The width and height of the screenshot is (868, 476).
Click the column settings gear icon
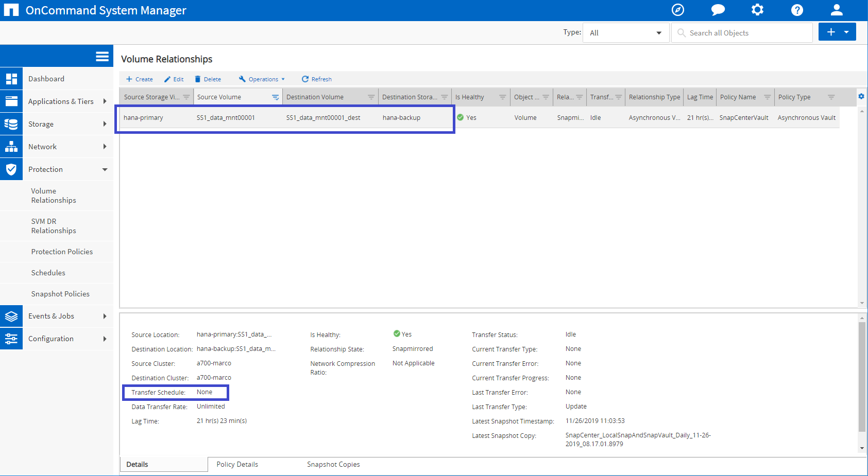(861, 96)
